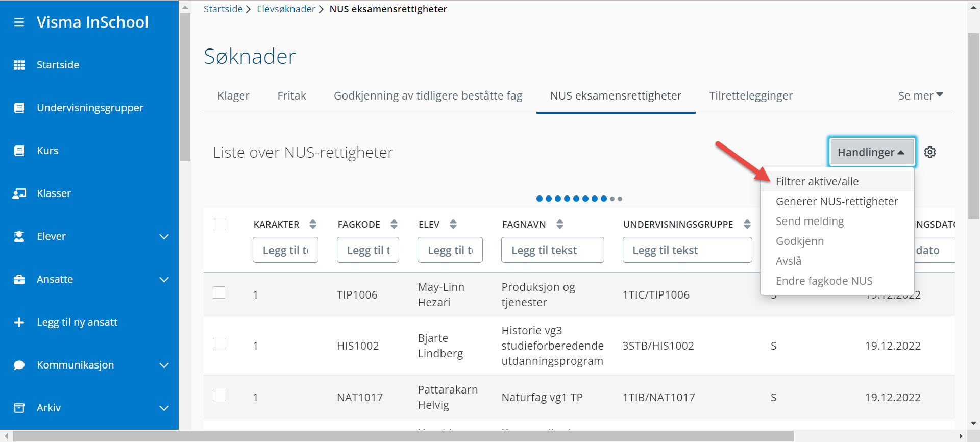Select the checkbox for Pattarakarn Helvig row
The height and width of the screenshot is (442, 980).
click(x=219, y=395)
